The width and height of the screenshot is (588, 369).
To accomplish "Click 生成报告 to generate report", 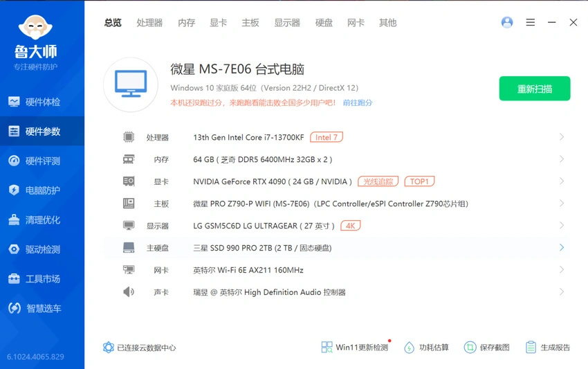I will (547, 348).
